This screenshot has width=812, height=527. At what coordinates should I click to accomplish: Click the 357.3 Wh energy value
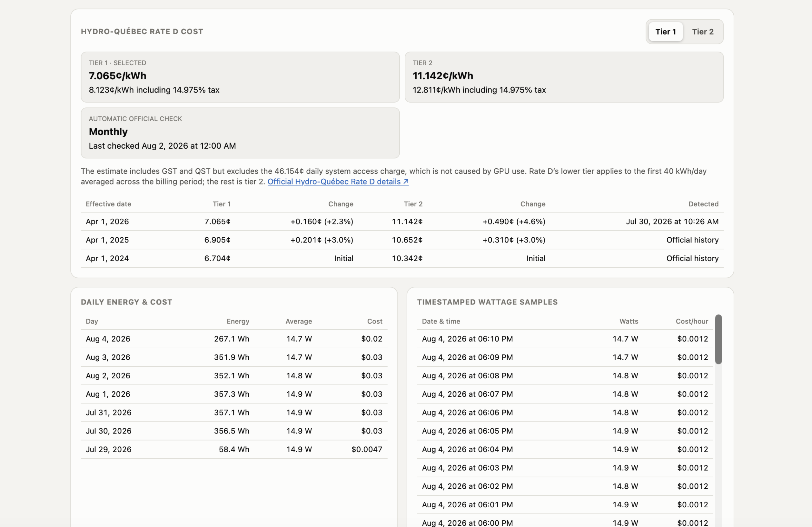coord(232,394)
